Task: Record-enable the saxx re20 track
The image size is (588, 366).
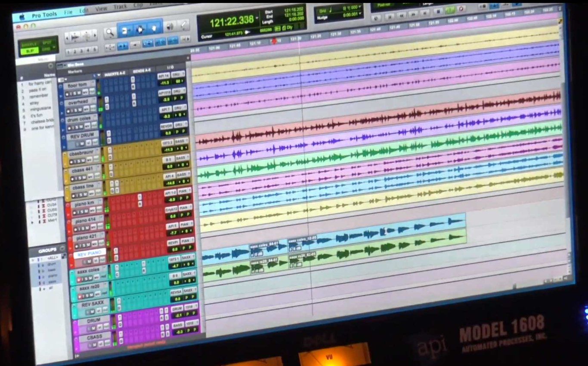Action: tap(80, 296)
